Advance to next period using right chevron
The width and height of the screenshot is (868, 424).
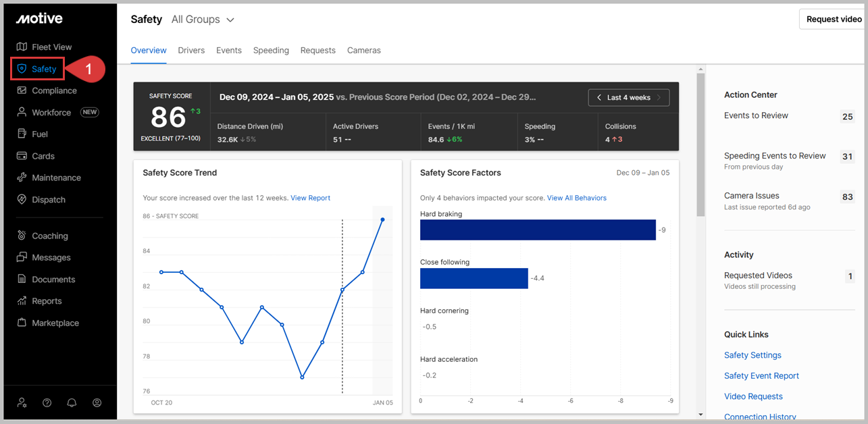(x=659, y=98)
